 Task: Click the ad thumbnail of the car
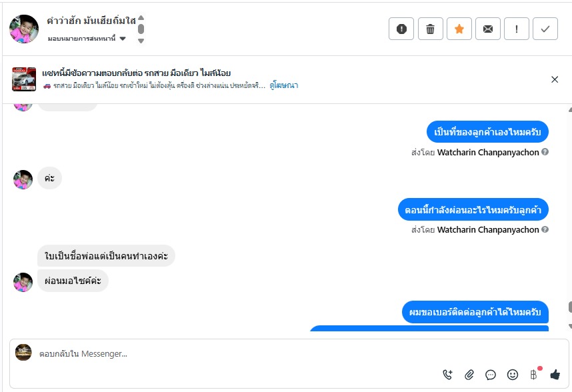24,79
